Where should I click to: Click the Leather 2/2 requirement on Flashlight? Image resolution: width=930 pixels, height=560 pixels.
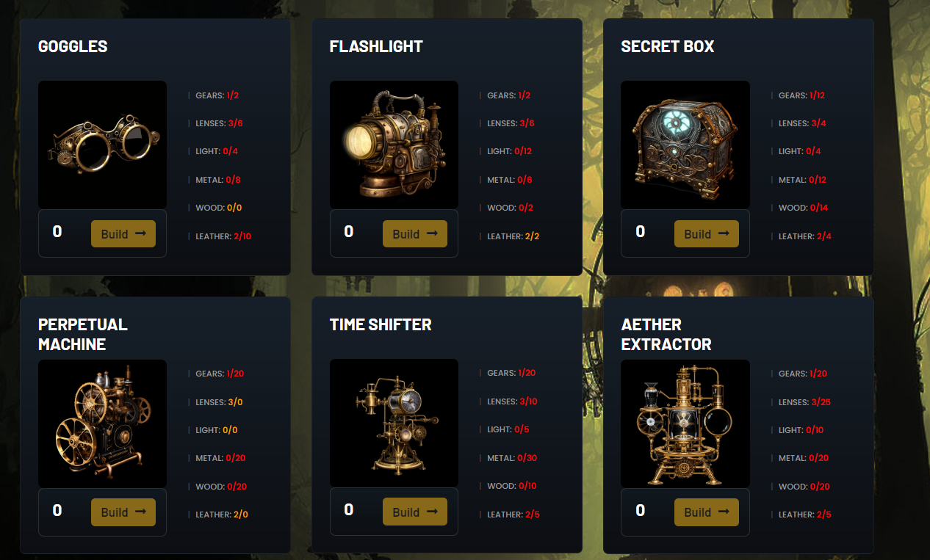(x=513, y=236)
